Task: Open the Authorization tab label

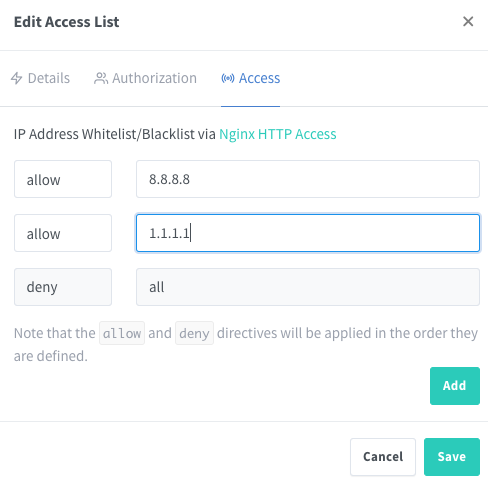Action: point(154,78)
